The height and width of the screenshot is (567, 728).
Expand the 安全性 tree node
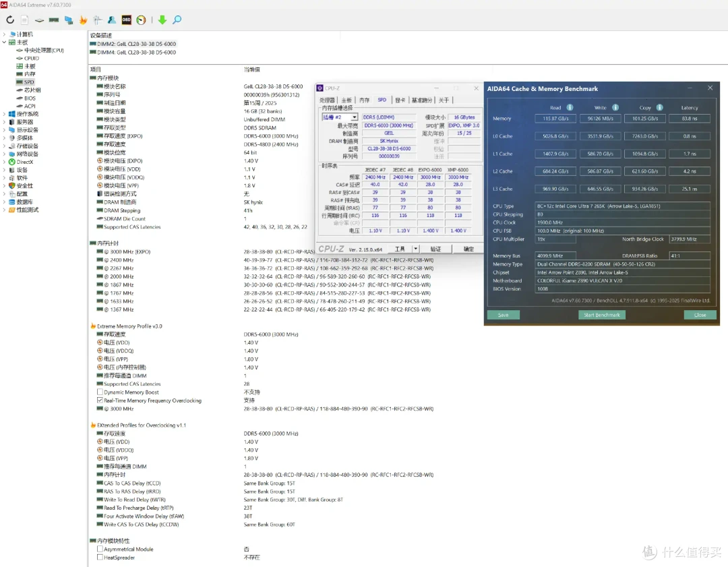pos(4,186)
